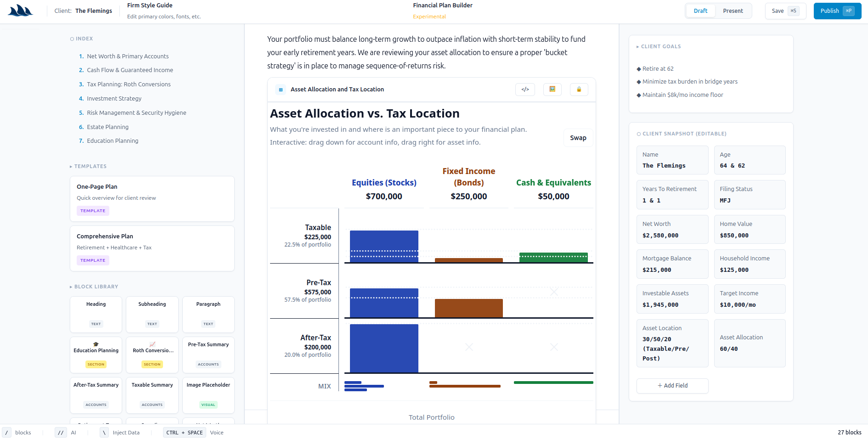
Task: Add a new snapshot field
Action: [x=672, y=386]
